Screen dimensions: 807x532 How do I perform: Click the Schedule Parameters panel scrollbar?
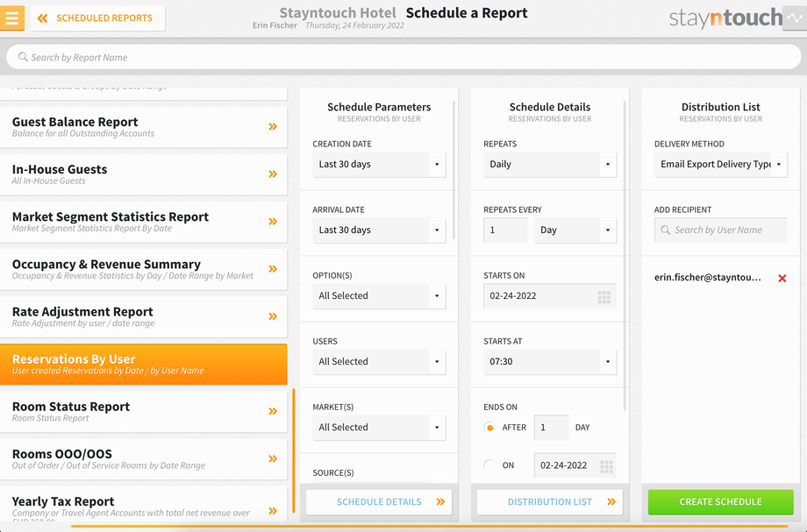[454, 170]
